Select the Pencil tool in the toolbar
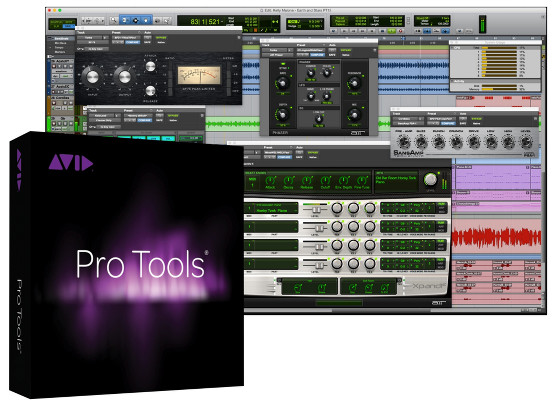This screenshot has height=403, width=560. [x=167, y=20]
